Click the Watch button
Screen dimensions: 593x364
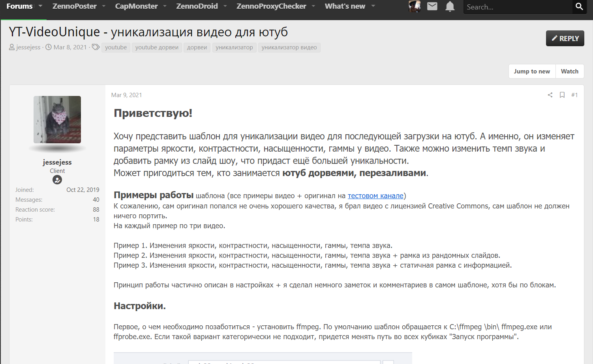point(570,71)
